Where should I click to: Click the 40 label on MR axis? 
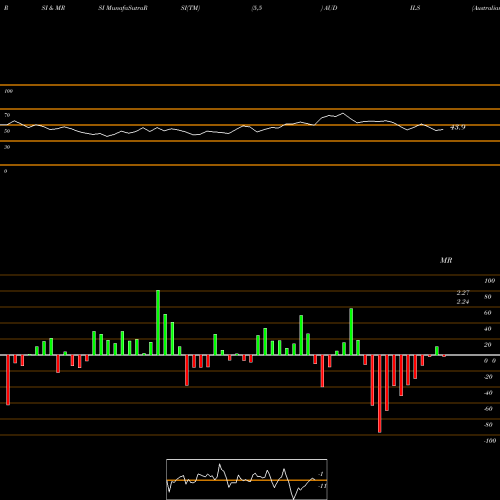click(488, 329)
